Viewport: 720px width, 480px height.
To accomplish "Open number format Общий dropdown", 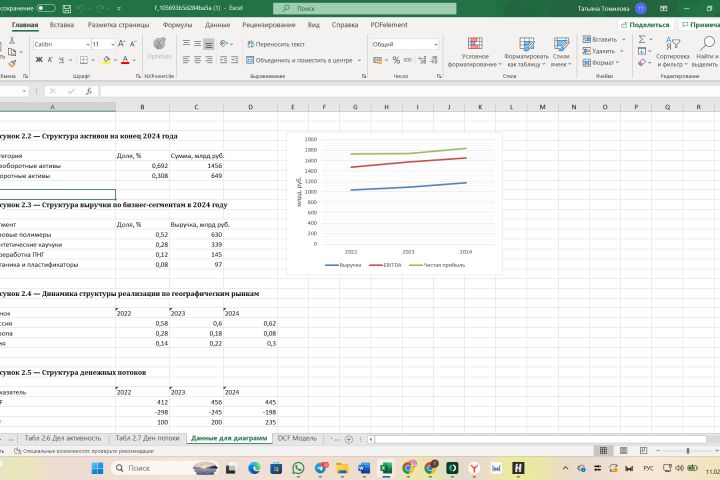I will [x=436, y=44].
